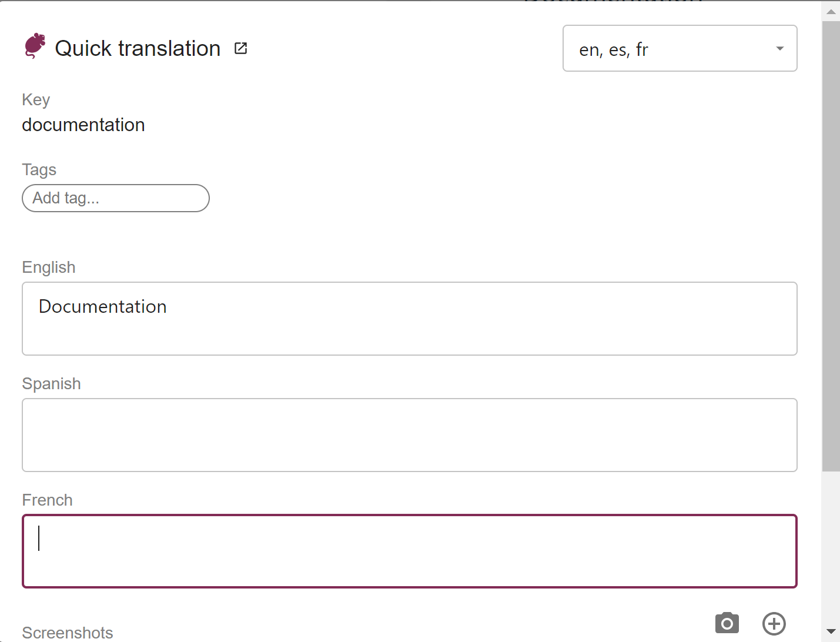
Task: Click the Add tag input field
Action: 115,198
